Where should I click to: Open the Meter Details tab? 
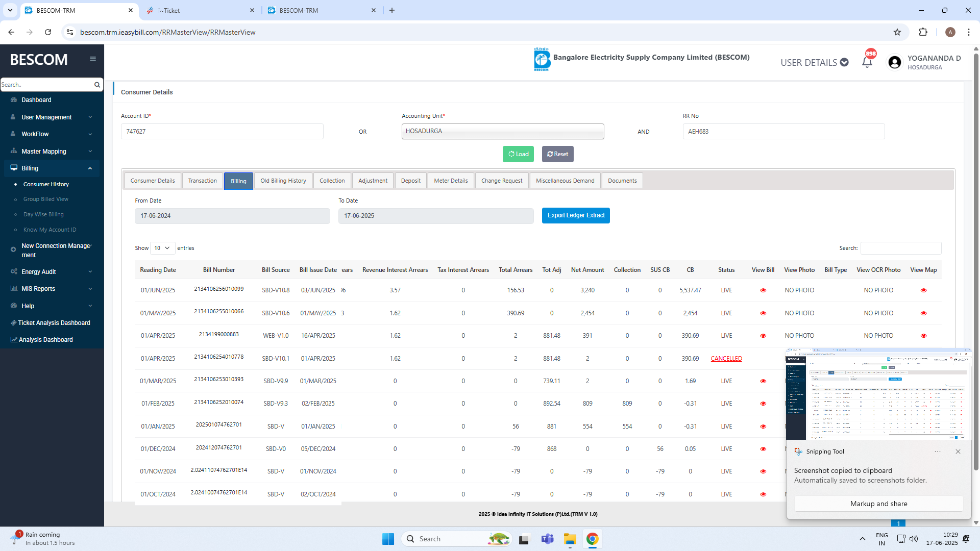pyautogui.click(x=451, y=181)
